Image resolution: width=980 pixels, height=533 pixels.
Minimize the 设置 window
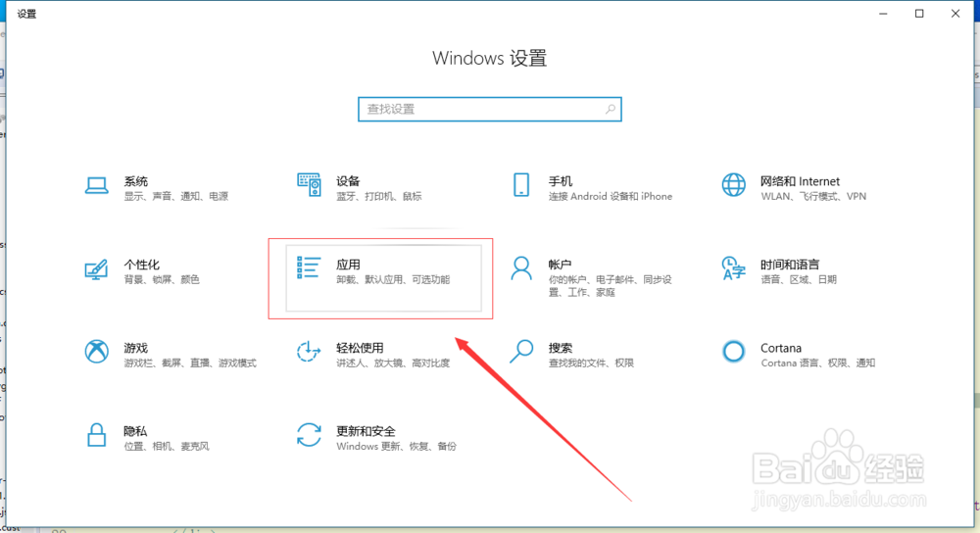883,13
